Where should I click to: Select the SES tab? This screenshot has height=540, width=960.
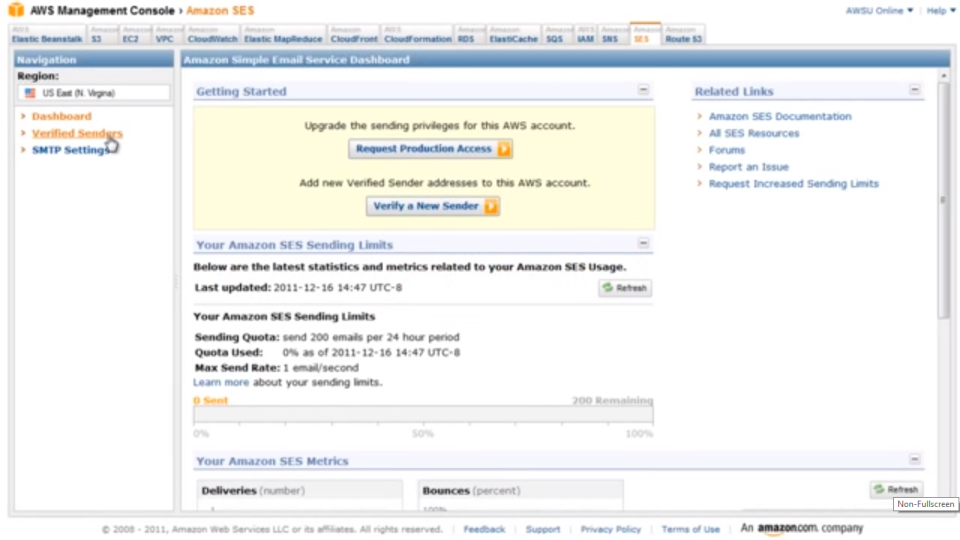click(x=645, y=35)
